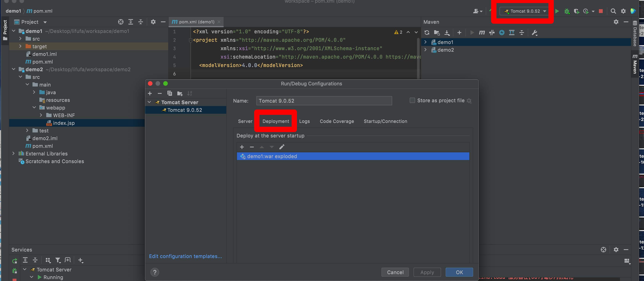Open the Startup/Connection tab
The image size is (644, 281).
(385, 121)
